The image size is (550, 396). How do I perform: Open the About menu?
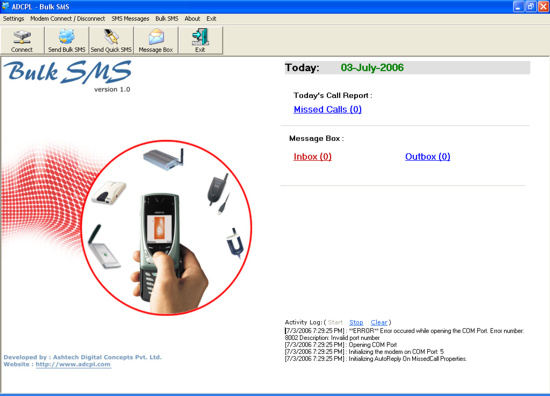(x=192, y=19)
